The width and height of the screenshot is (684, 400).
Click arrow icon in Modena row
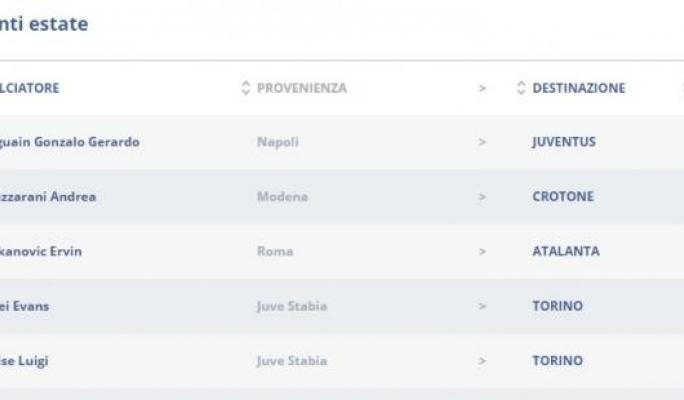point(482,197)
